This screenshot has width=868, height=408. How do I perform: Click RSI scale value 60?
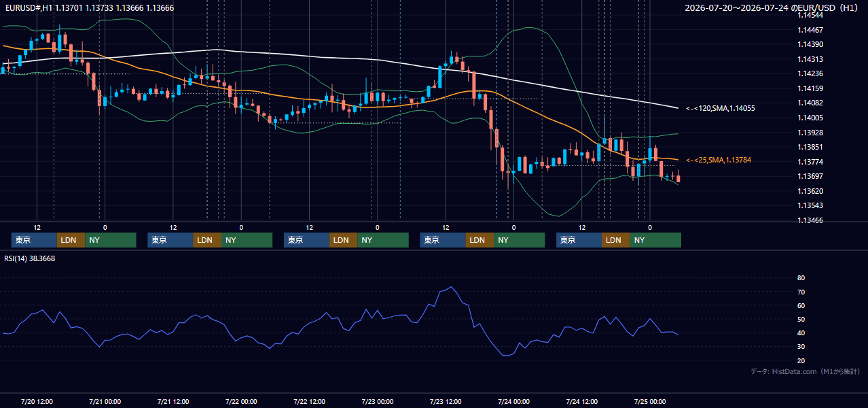[x=801, y=305]
